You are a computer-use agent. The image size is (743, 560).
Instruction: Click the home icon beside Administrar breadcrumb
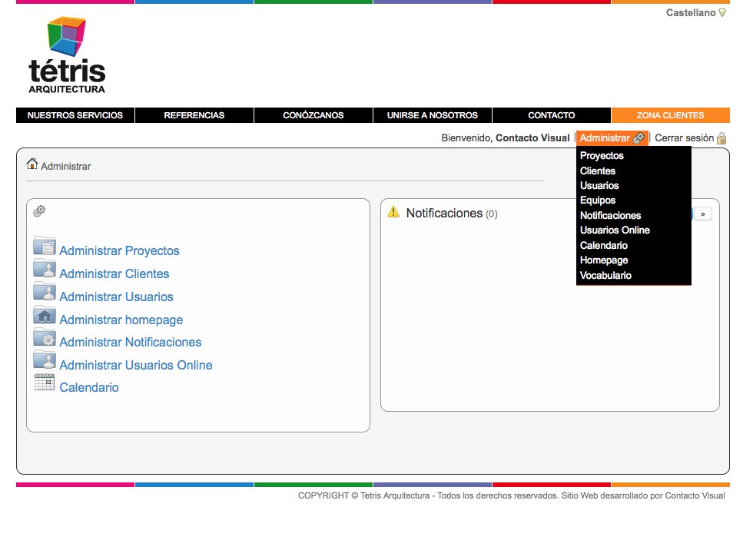(x=32, y=164)
